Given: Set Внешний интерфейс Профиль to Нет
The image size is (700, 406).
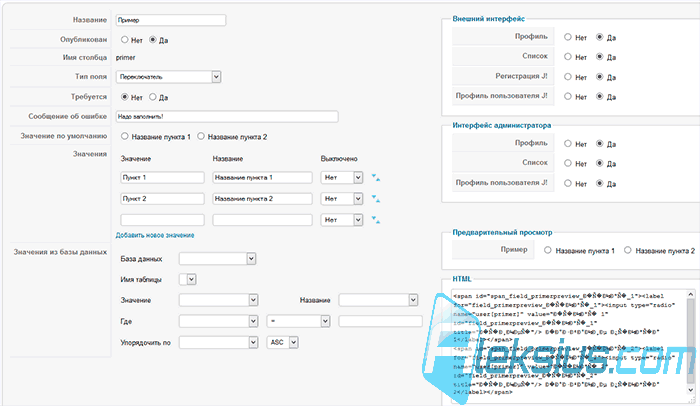Looking at the screenshot, I should tap(567, 37).
